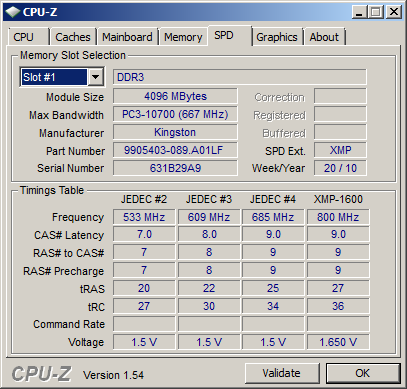Click the Max Bandwidth label
The image size is (407, 389).
(x=66, y=115)
